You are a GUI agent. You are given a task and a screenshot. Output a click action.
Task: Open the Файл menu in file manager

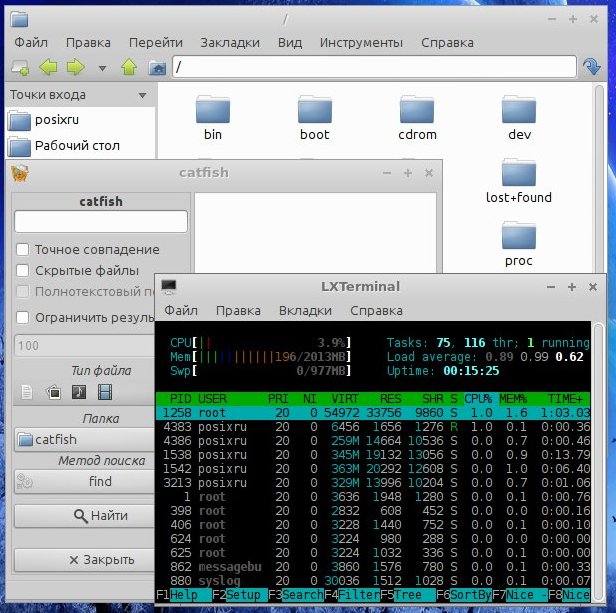(31, 42)
